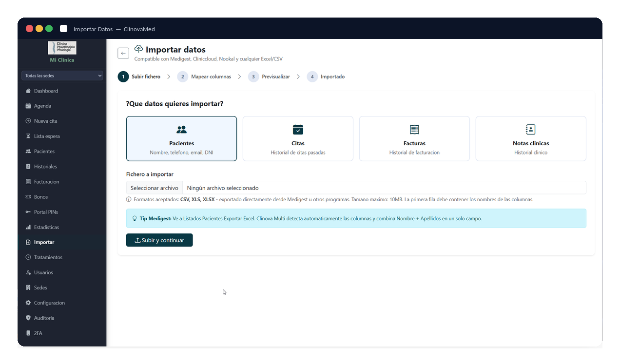Click the Configuracion gear icon
This screenshot has width=620, height=364.
coord(28,303)
